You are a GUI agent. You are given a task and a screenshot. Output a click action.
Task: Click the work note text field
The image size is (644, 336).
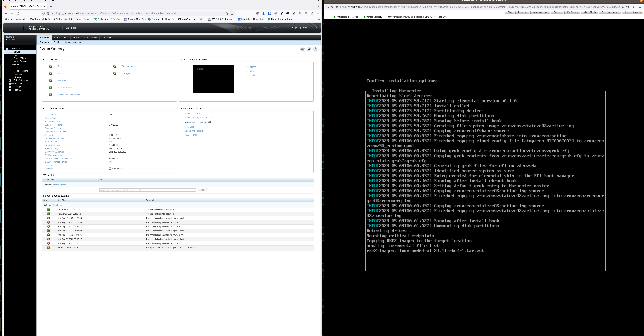pos(148,190)
